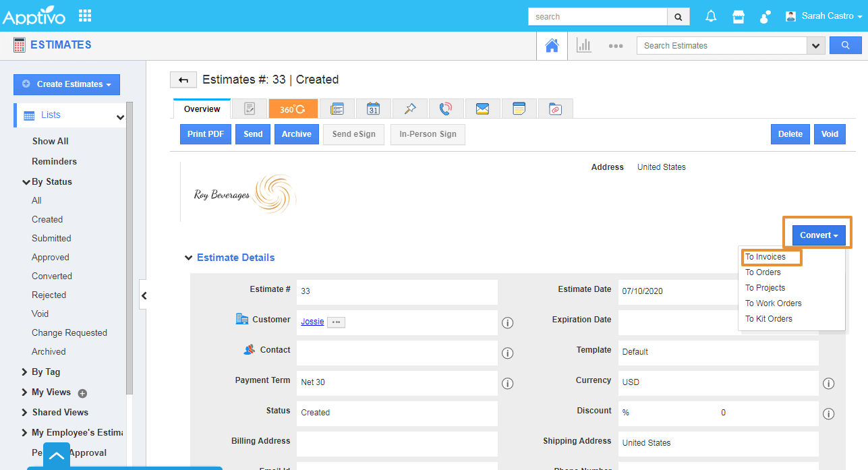Open the reports bar chart icon

[x=583, y=46]
